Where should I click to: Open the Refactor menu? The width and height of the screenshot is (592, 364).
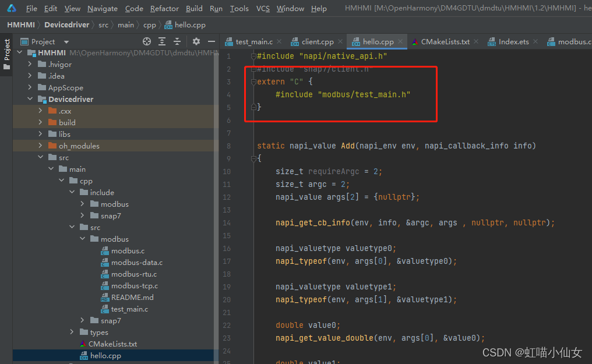[x=164, y=8]
